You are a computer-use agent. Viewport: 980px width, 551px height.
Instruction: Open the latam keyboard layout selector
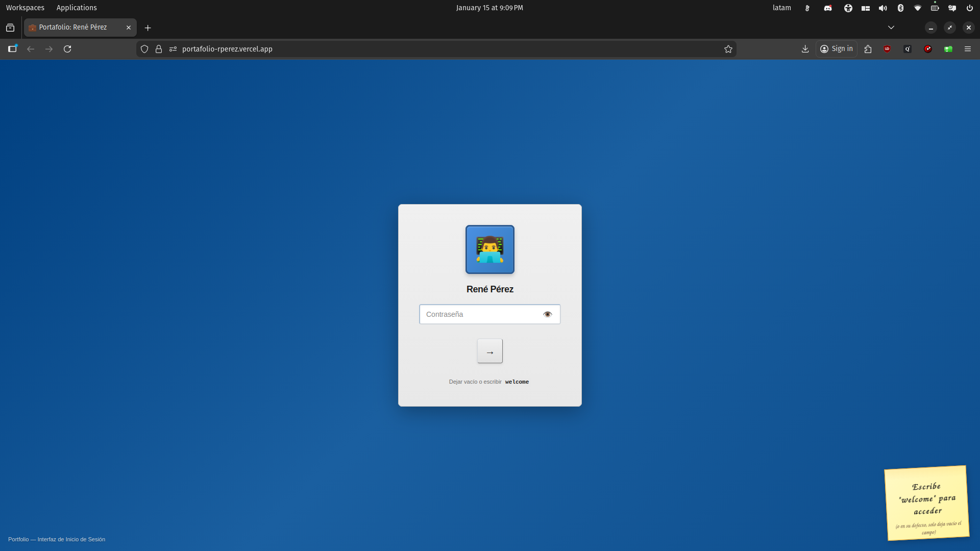pos(781,8)
